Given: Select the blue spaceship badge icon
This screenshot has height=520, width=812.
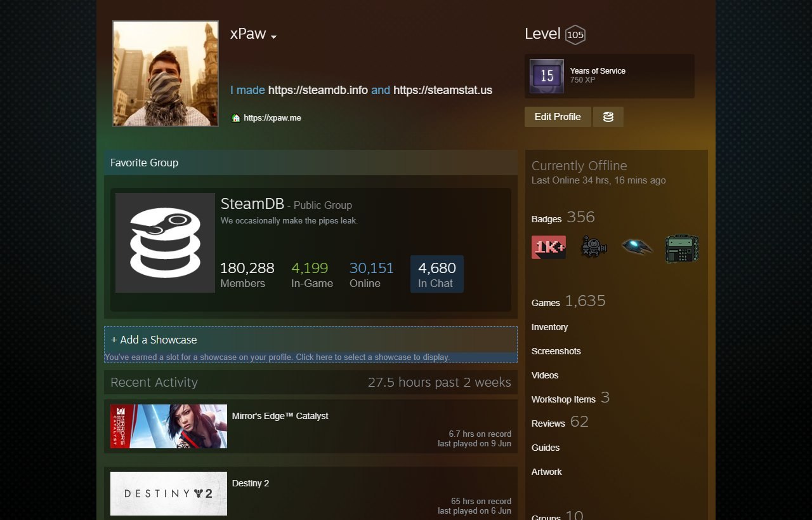Looking at the screenshot, I should 637,247.
